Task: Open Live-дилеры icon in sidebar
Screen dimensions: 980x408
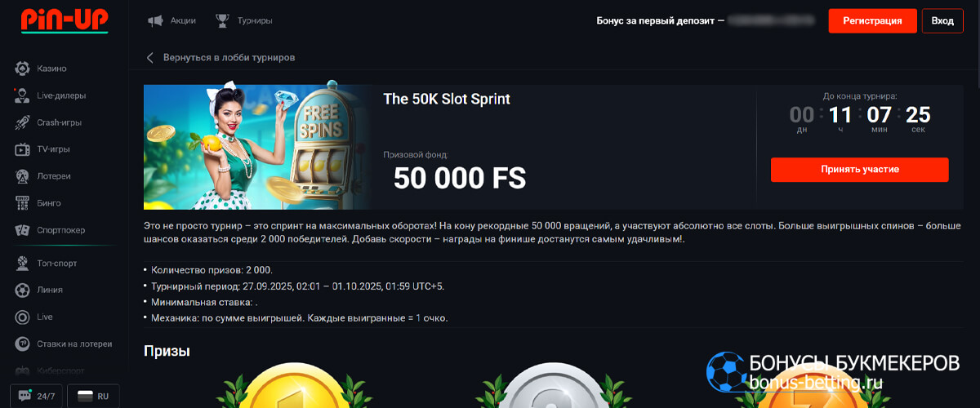Action: (22, 95)
